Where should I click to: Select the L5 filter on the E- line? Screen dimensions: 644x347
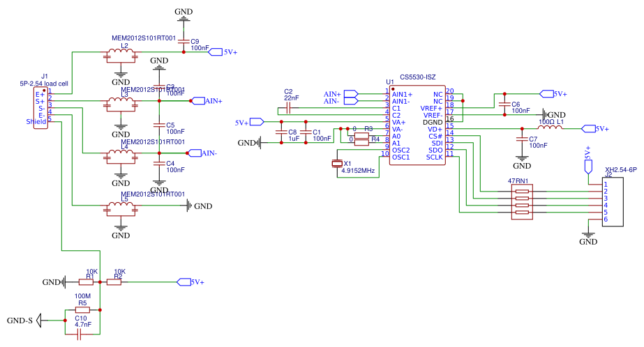tap(121, 207)
